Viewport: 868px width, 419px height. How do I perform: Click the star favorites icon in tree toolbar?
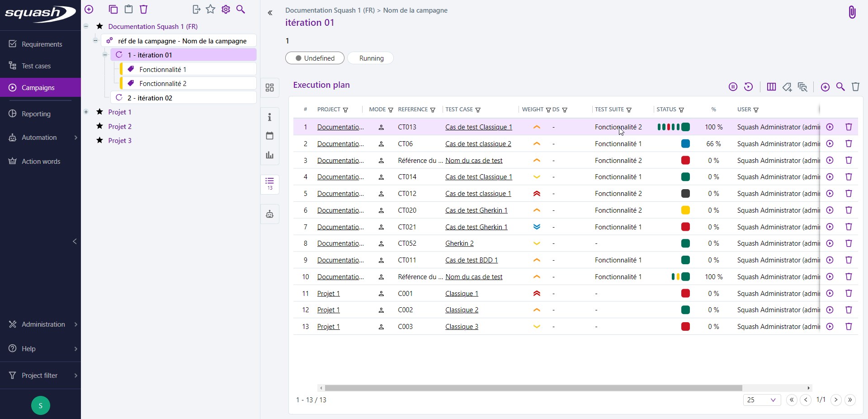tap(211, 10)
